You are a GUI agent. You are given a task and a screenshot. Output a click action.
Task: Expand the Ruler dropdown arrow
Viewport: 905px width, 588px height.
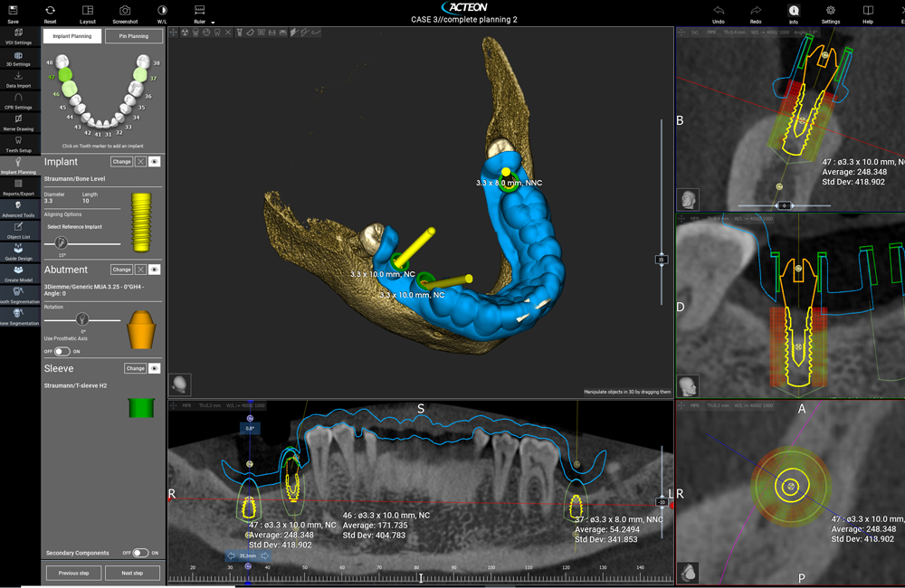pyautogui.click(x=213, y=23)
